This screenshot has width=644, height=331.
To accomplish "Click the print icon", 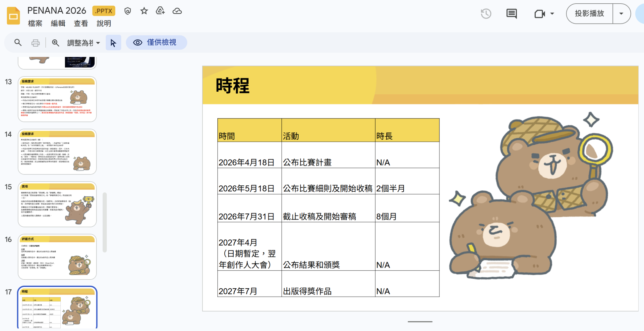I will click(x=35, y=43).
